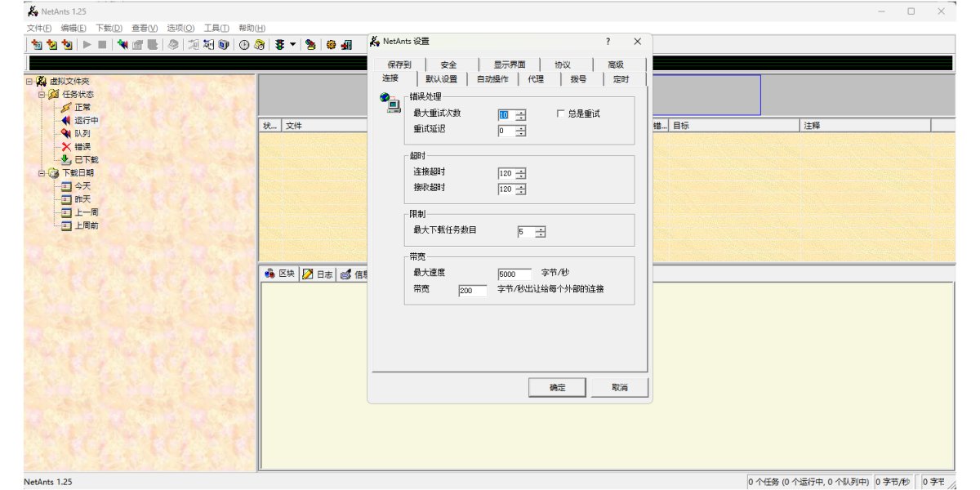Collapse the 下载日期 tree node
Viewport: 980px width, 490px height.
pos(42,173)
